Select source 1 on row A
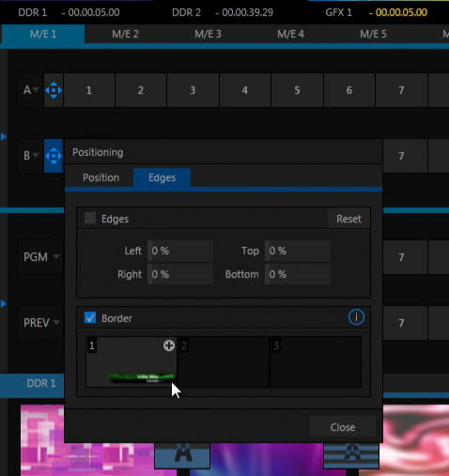 [x=89, y=90]
